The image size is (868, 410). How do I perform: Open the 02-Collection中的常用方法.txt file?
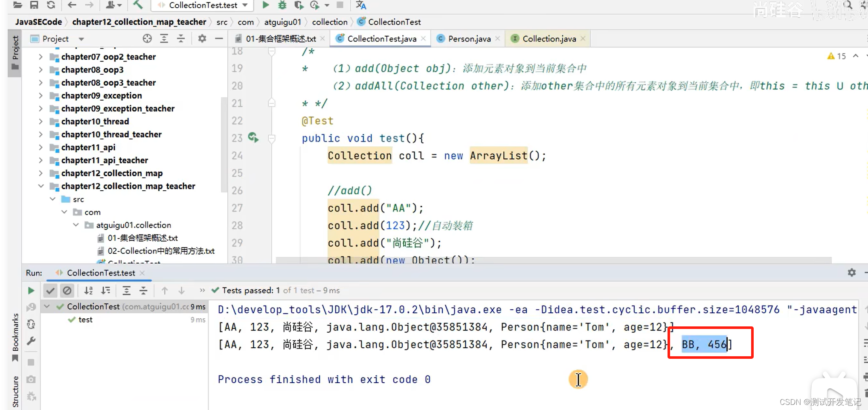(161, 251)
